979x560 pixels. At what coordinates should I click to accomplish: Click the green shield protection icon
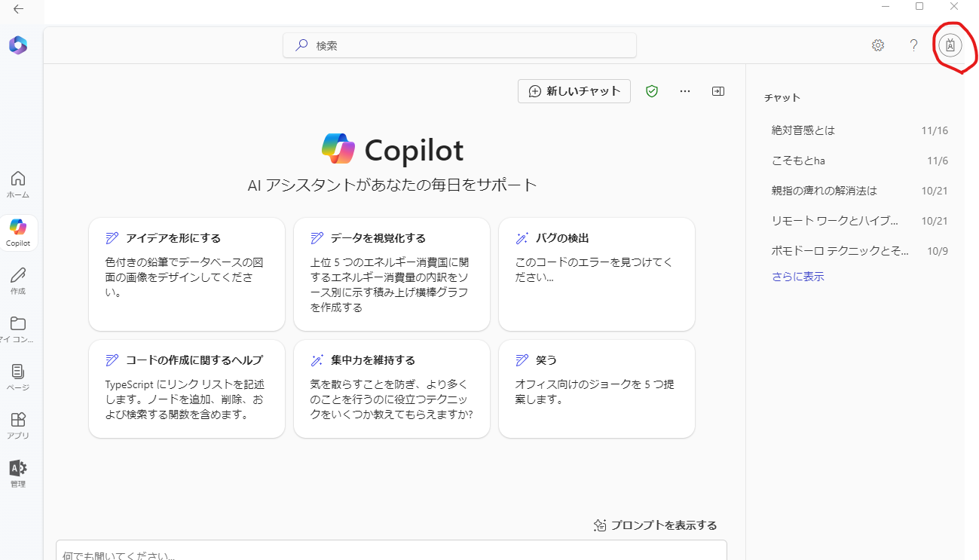(x=652, y=91)
